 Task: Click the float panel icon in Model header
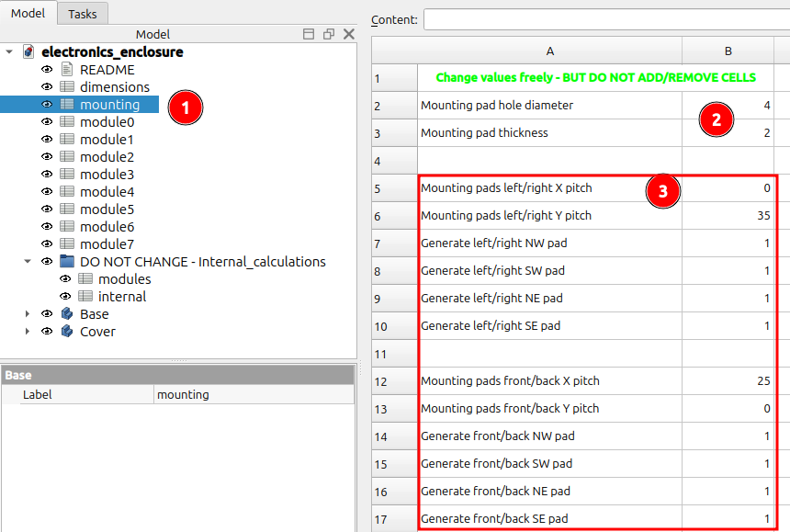[329, 34]
